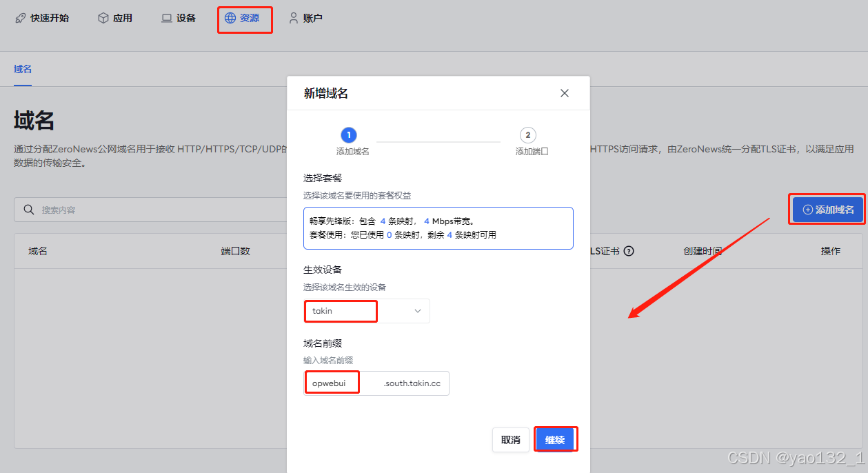Screen dimensions: 868x473
Task: Open the 生效设备 takin dropdown
Action: tap(367, 311)
